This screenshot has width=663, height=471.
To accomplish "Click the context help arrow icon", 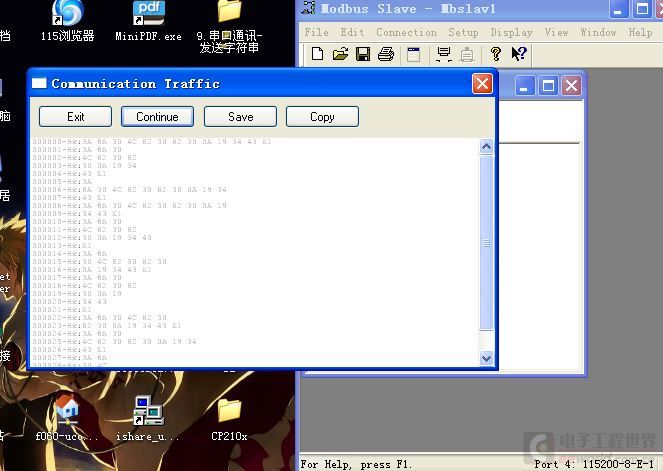I will (x=519, y=54).
